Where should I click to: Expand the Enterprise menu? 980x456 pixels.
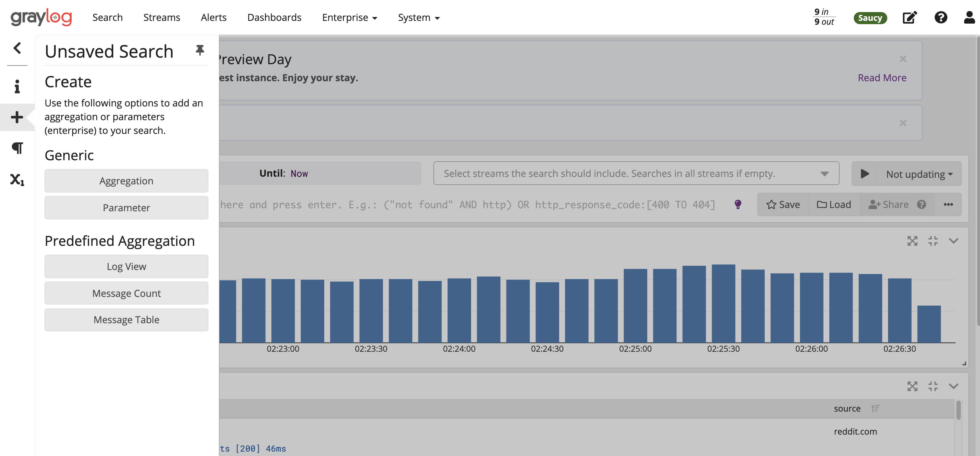pyautogui.click(x=349, y=18)
